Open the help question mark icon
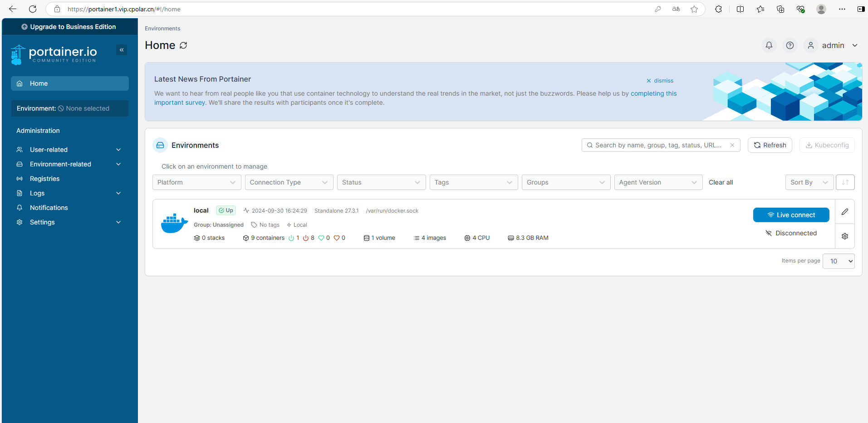868x423 pixels. [790, 45]
